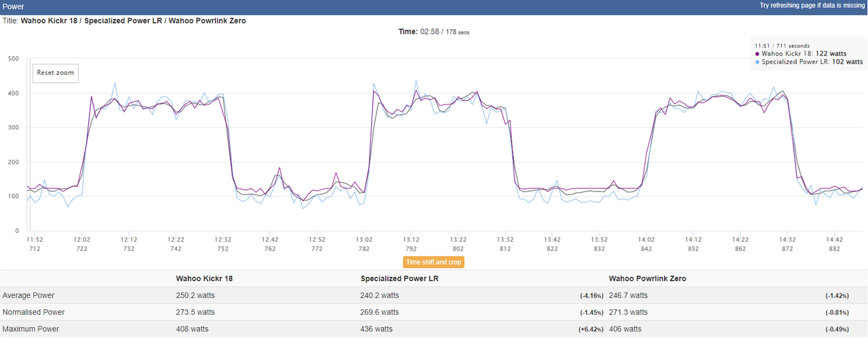Click the Wahoo Kickr 18 column header
Image resolution: width=868 pixels, height=344 pixels.
204,278
